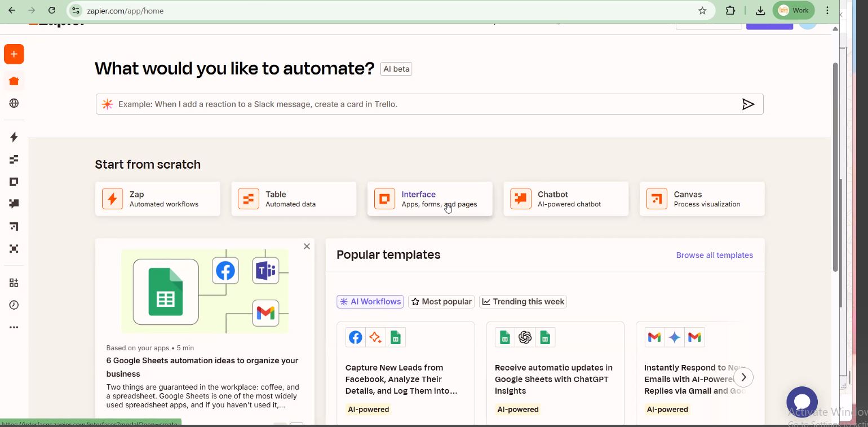Bookmark this page with the star icon
868x427 pixels.
702,11
